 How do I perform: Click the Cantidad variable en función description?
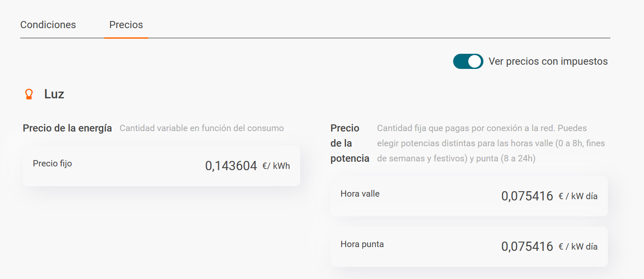pos(202,128)
